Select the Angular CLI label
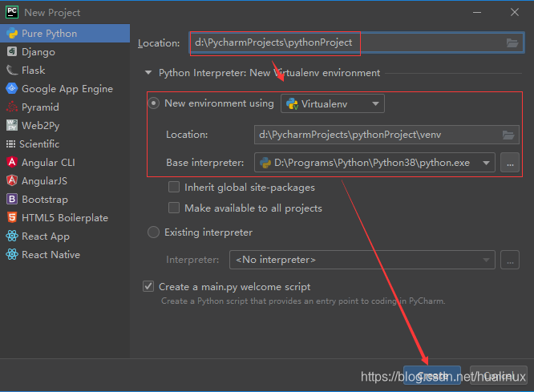The height and width of the screenshot is (392, 534). click(48, 163)
